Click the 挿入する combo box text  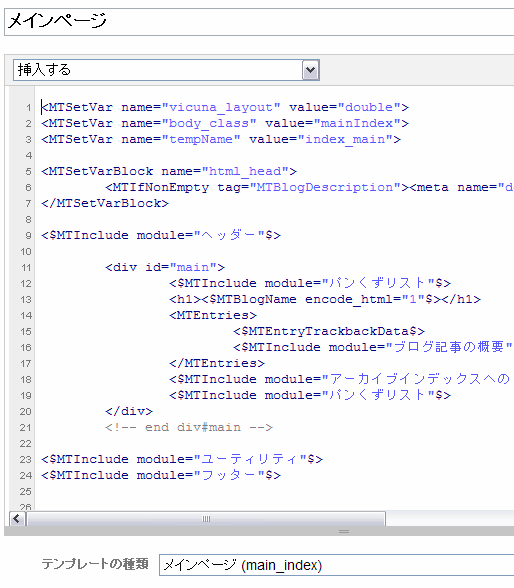click(x=44, y=70)
